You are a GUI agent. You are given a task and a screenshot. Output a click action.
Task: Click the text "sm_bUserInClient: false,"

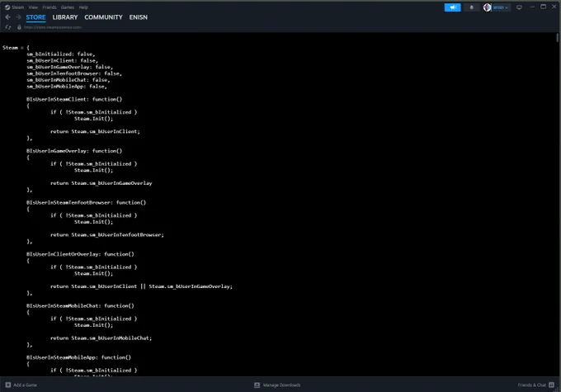click(x=62, y=60)
